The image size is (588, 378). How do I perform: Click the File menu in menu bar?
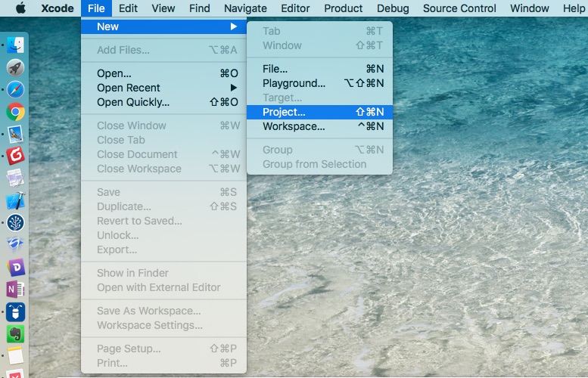pos(96,8)
